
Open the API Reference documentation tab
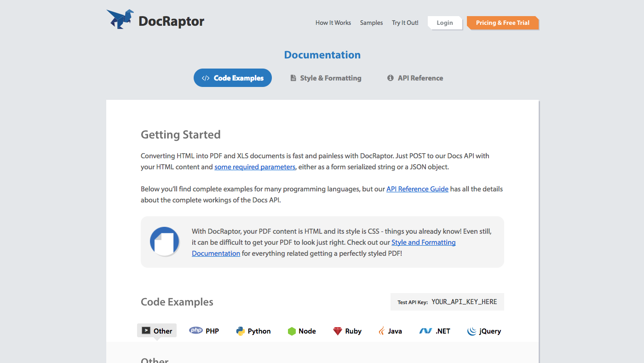[x=415, y=78]
